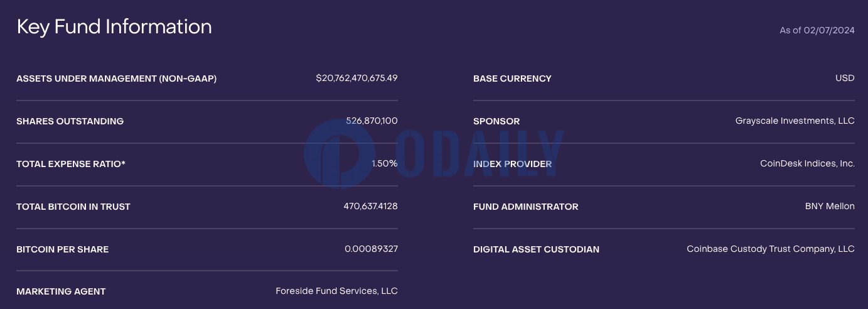Click Grayscale Investments, LLC sponsor name
This screenshot has width=868, height=309.
click(x=795, y=121)
